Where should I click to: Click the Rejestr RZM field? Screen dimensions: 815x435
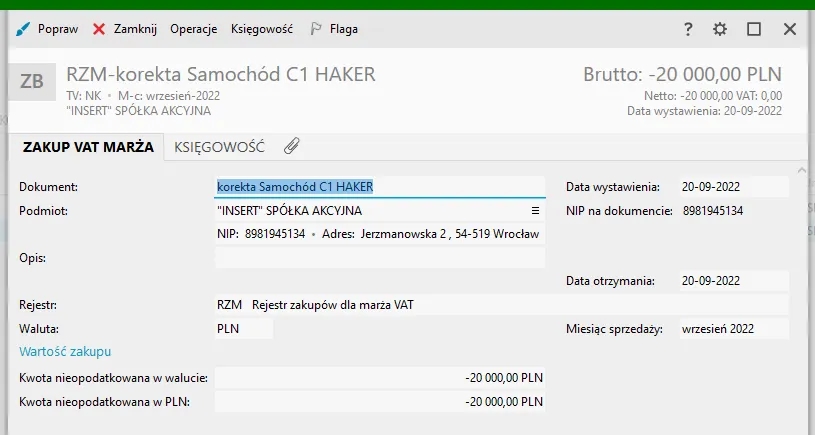500,305
